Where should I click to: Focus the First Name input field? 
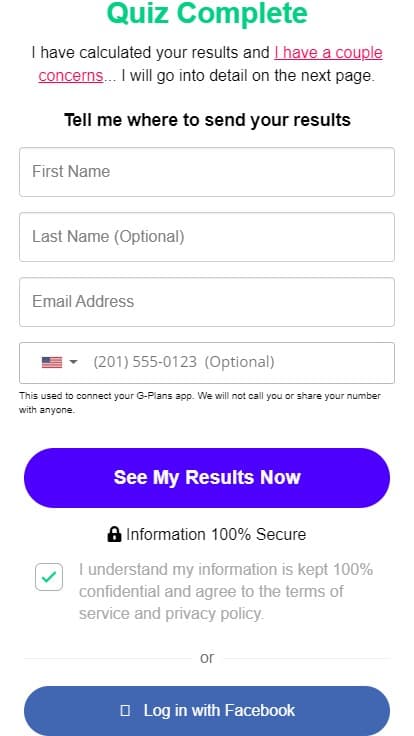(x=207, y=172)
